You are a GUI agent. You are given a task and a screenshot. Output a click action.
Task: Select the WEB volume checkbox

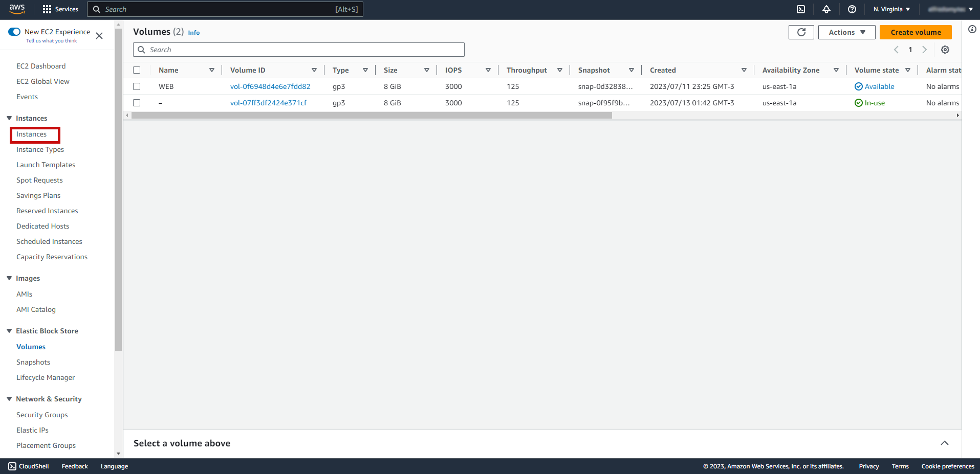click(137, 86)
